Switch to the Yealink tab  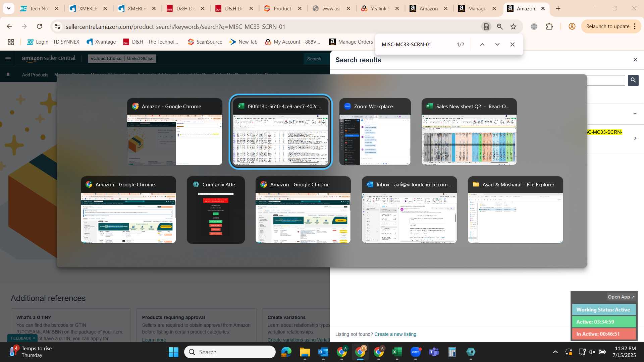380,8
